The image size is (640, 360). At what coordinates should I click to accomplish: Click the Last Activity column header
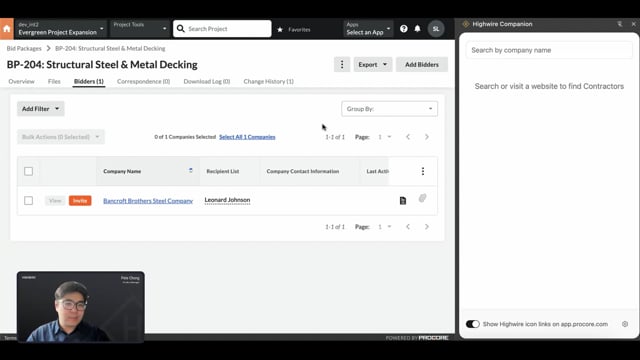(377, 171)
